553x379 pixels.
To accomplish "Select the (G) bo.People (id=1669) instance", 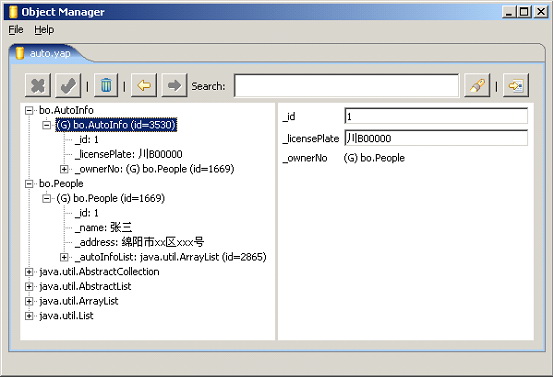I will [x=110, y=198].
